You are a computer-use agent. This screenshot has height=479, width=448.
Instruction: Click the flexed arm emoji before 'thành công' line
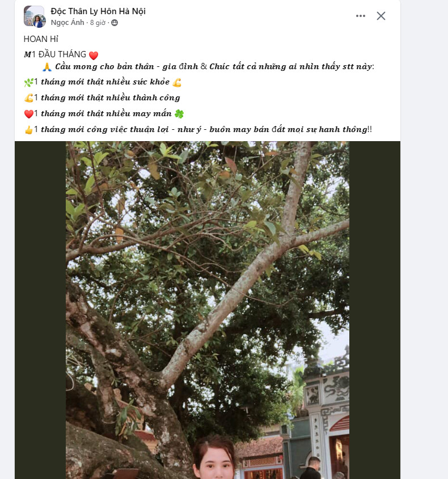[28, 98]
